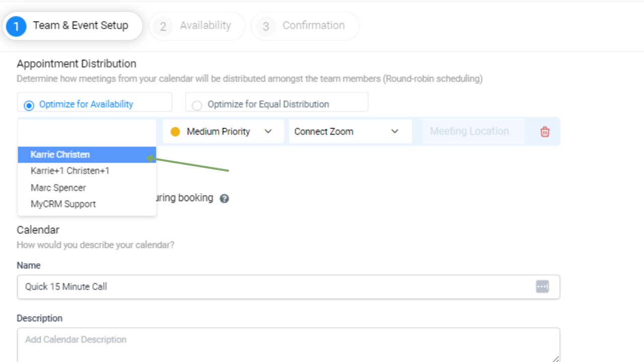Choose Karrie Christen from member list

[87, 155]
